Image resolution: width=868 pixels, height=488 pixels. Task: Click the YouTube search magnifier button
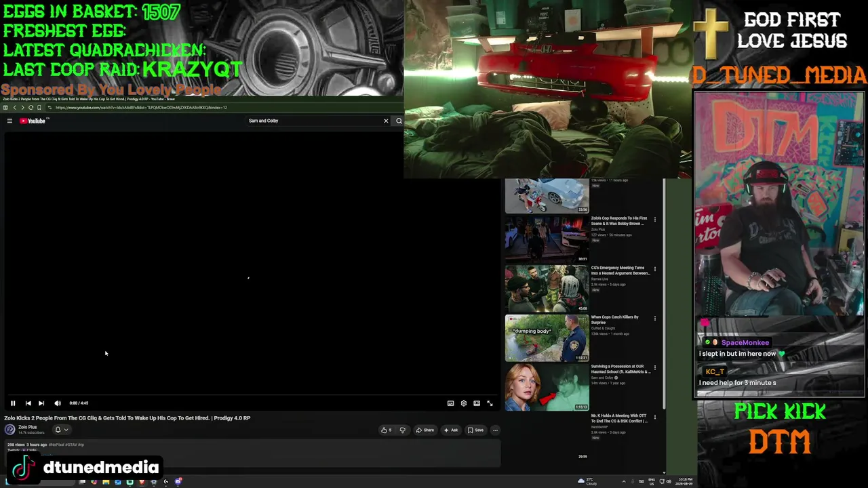(399, 121)
